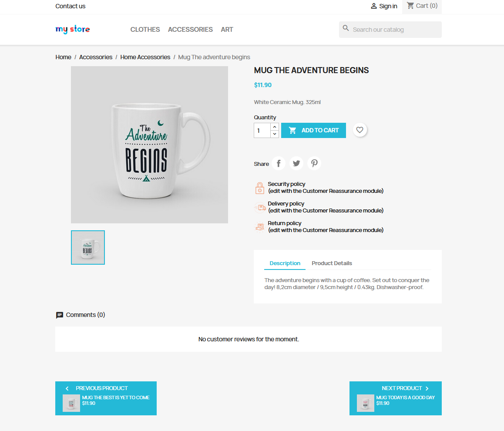This screenshot has width=504, height=431.
Task: Open the Art menu
Action: 227,30
